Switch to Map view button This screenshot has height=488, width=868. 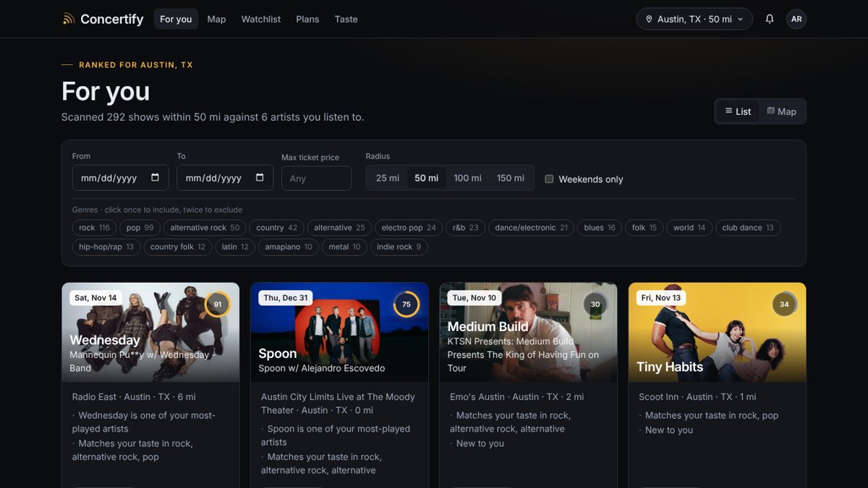coord(781,111)
